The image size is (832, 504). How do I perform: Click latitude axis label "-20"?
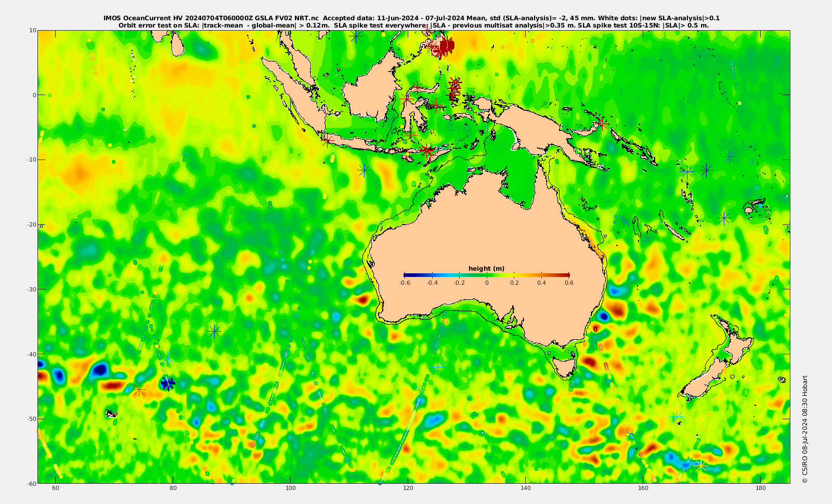point(31,224)
